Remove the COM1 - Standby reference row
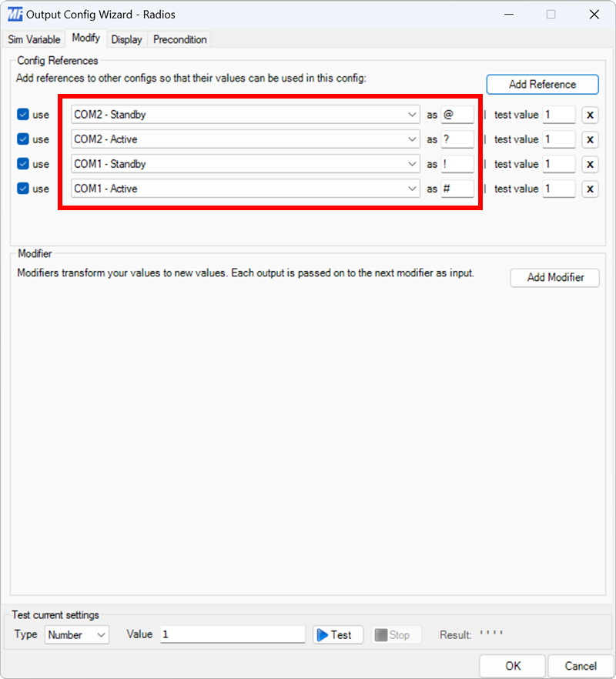The height and width of the screenshot is (679, 616). pyautogui.click(x=590, y=163)
